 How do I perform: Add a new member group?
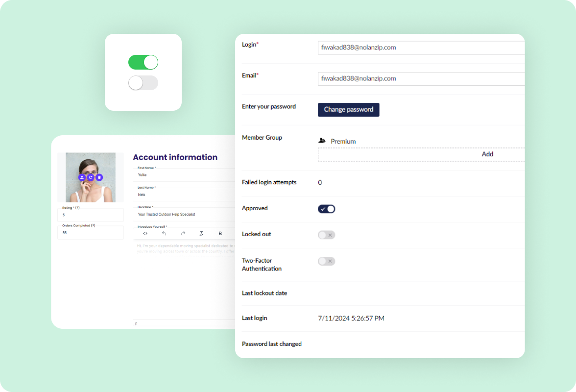(x=487, y=154)
